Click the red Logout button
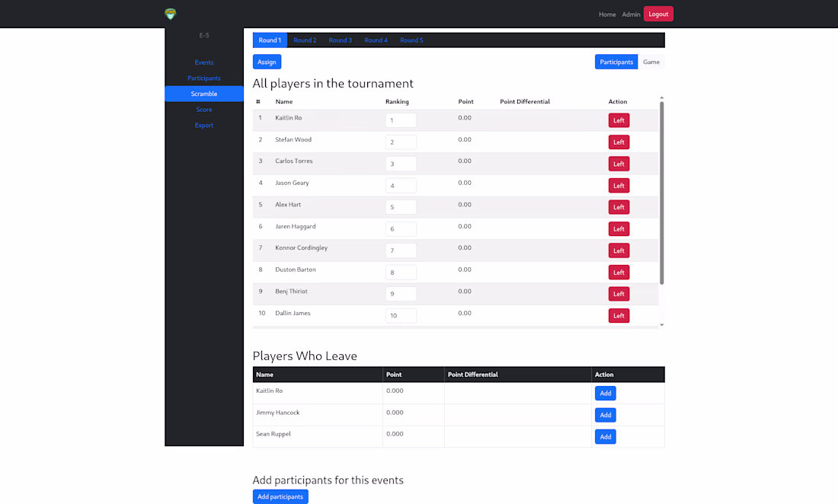 658,14
